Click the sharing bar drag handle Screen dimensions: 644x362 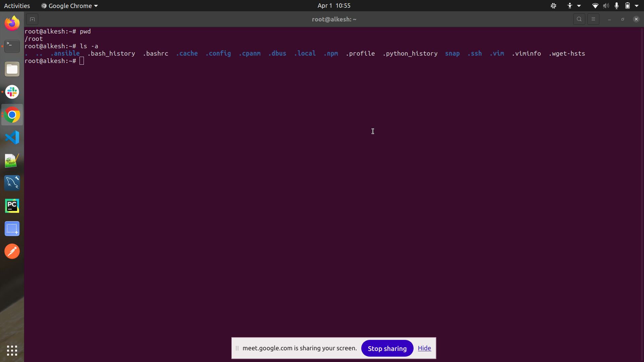237,348
